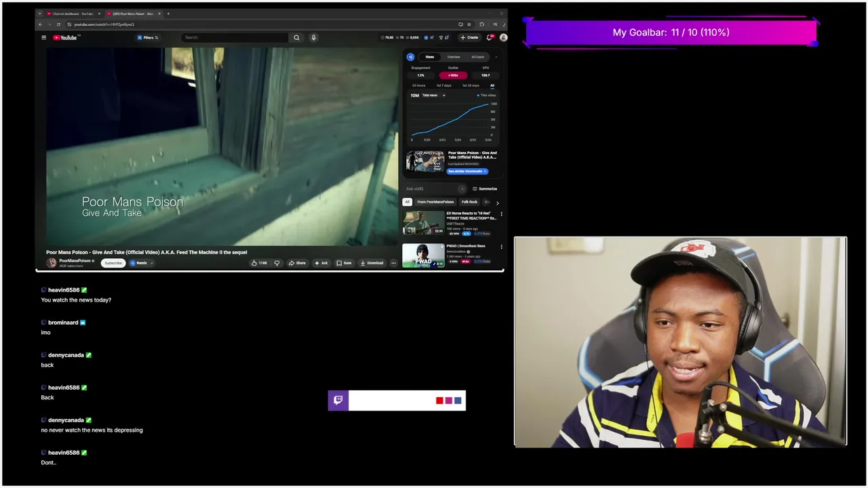868x488 pixels.
Task: Open the PoorMansPoison channel avatar
Action: [x=52, y=263]
